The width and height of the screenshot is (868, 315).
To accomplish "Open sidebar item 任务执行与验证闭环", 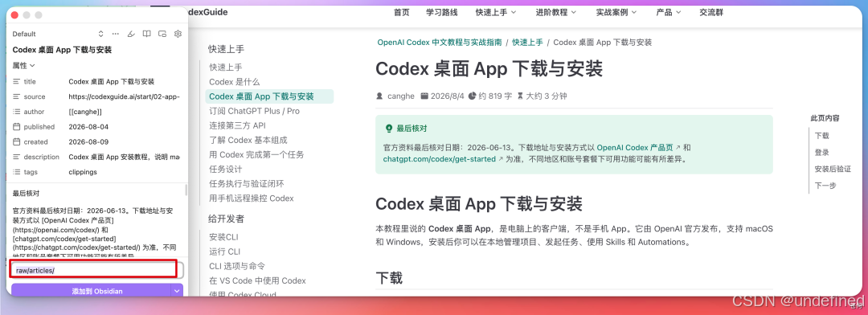I will coord(247,183).
